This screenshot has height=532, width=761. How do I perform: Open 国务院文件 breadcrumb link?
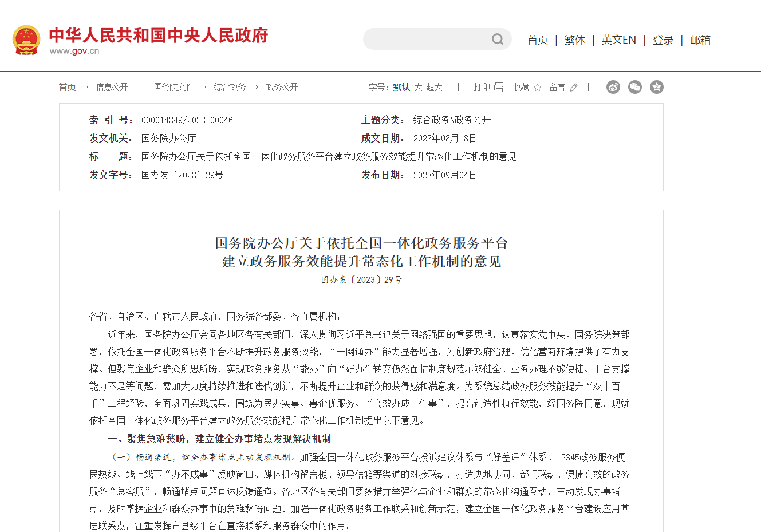[x=174, y=87]
